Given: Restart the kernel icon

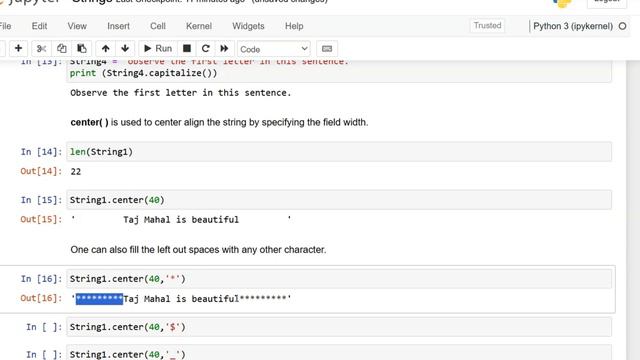Looking at the screenshot, I should (x=205, y=49).
